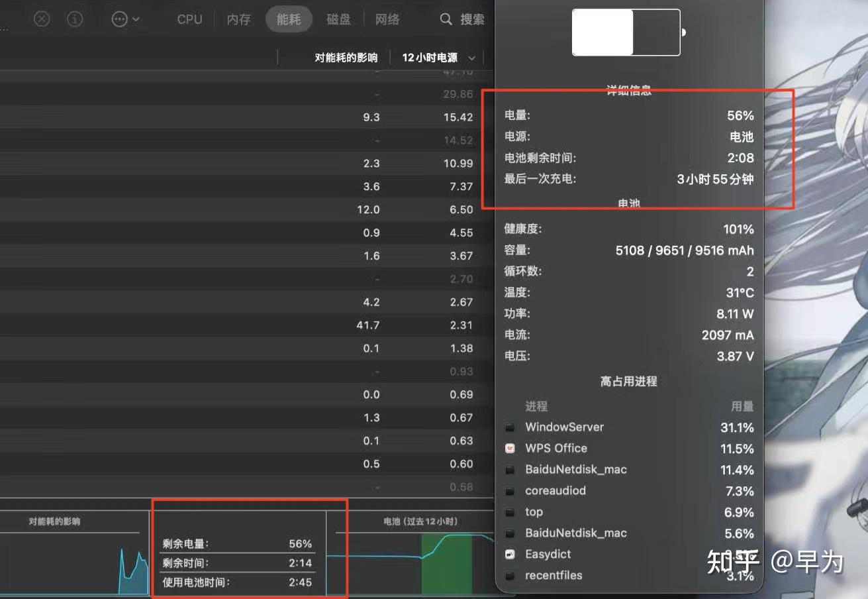Image resolution: width=868 pixels, height=599 pixels.
Task: Switch to the 磁盘 tab
Action: coord(338,19)
